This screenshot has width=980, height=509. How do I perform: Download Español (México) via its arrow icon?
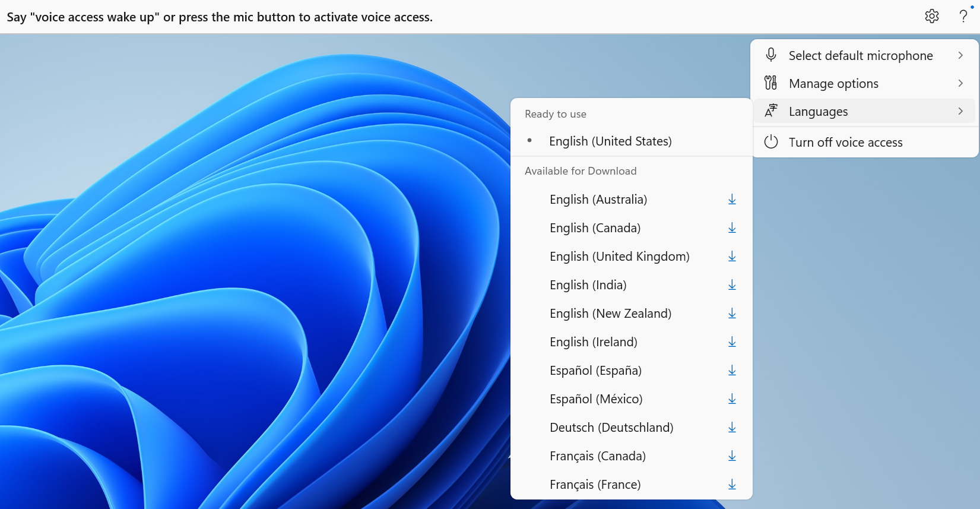(732, 399)
